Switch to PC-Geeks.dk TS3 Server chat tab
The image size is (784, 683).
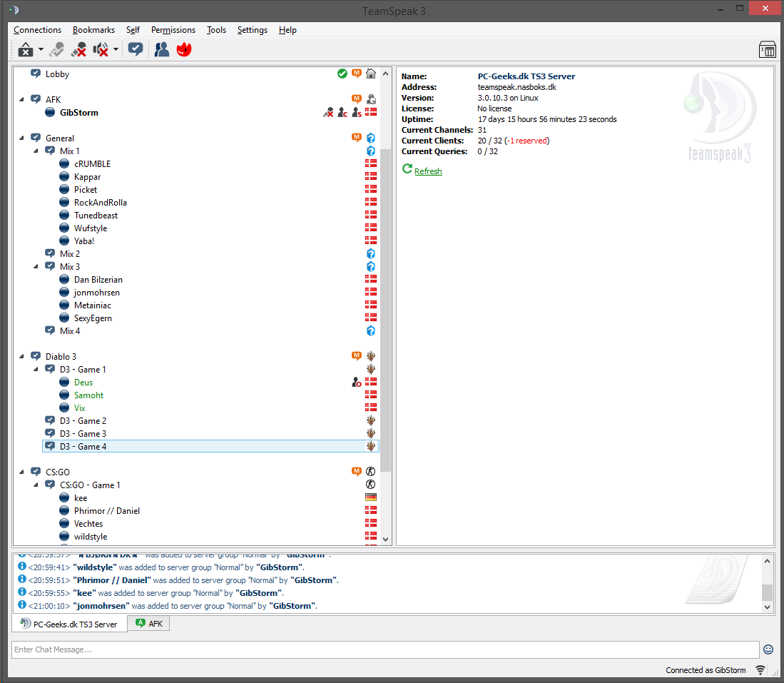tap(69, 624)
